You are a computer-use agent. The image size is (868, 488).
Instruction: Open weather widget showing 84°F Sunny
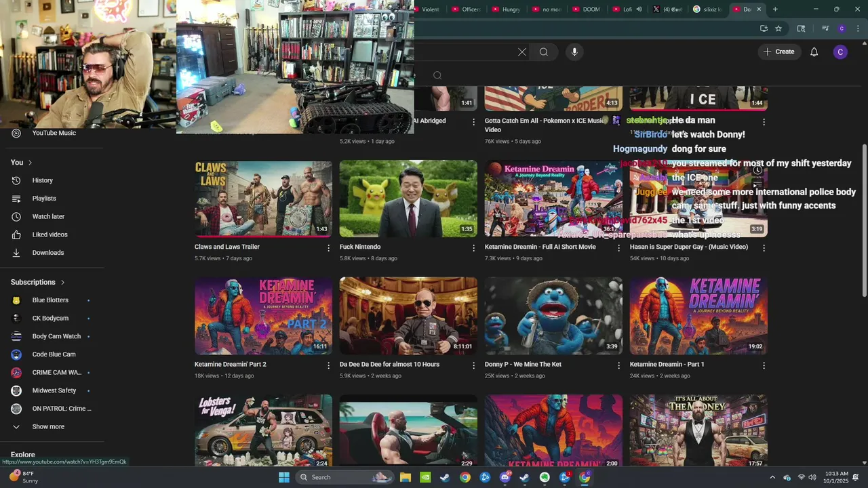pyautogui.click(x=24, y=477)
